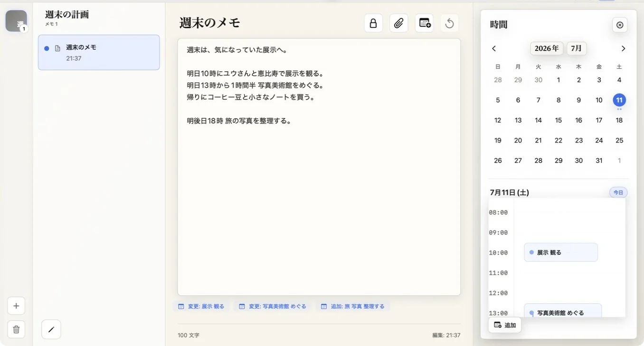Select July 15 in the calendar
The height and width of the screenshot is (346, 644).
click(x=559, y=120)
